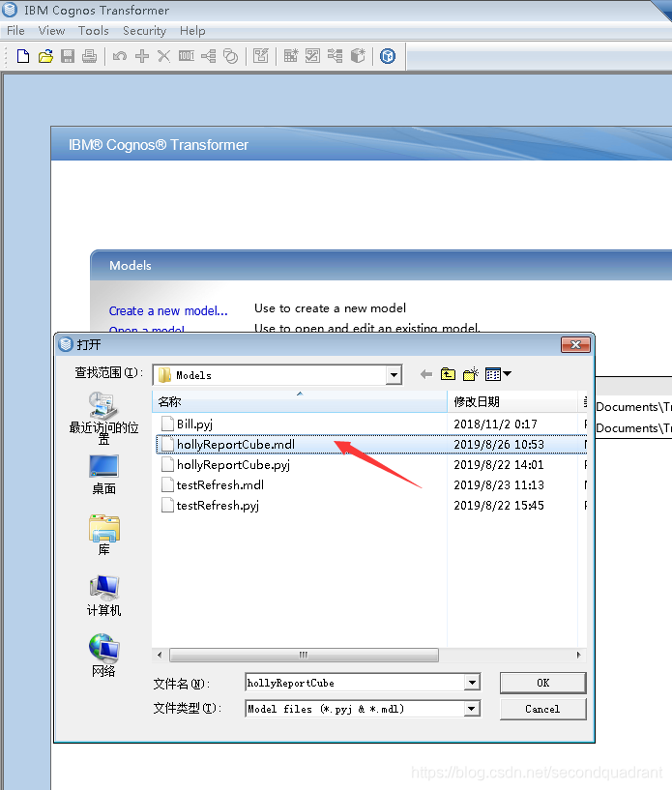Sort by the 修改日期 date column header
The height and width of the screenshot is (790, 672).
pos(512,401)
